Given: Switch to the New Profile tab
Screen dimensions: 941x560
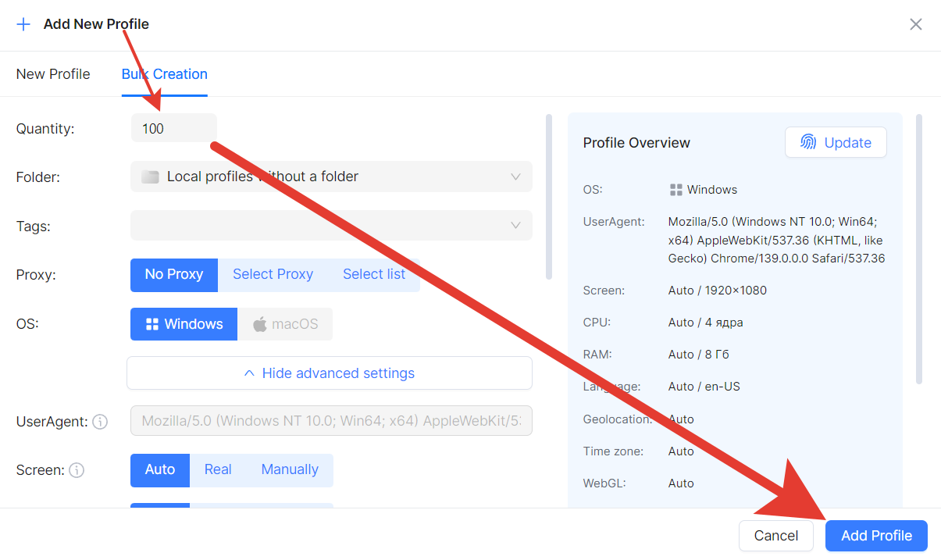Looking at the screenshot, I should pos(53,74).
